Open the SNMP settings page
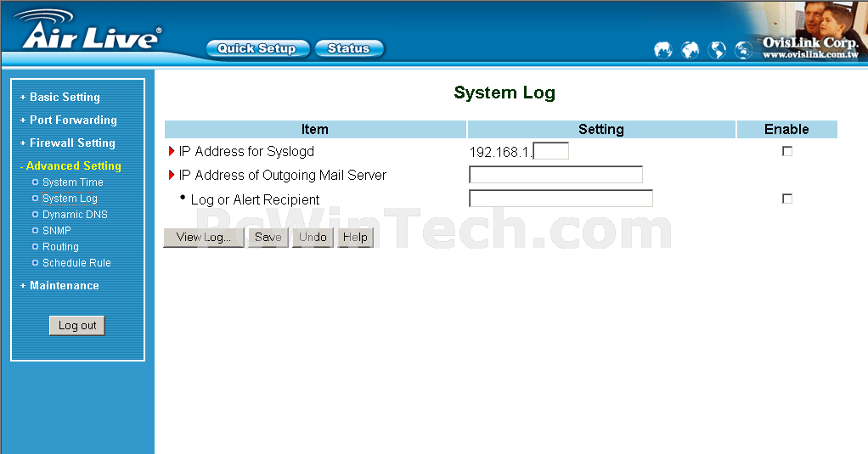868x454 pixels. [56, 230]
